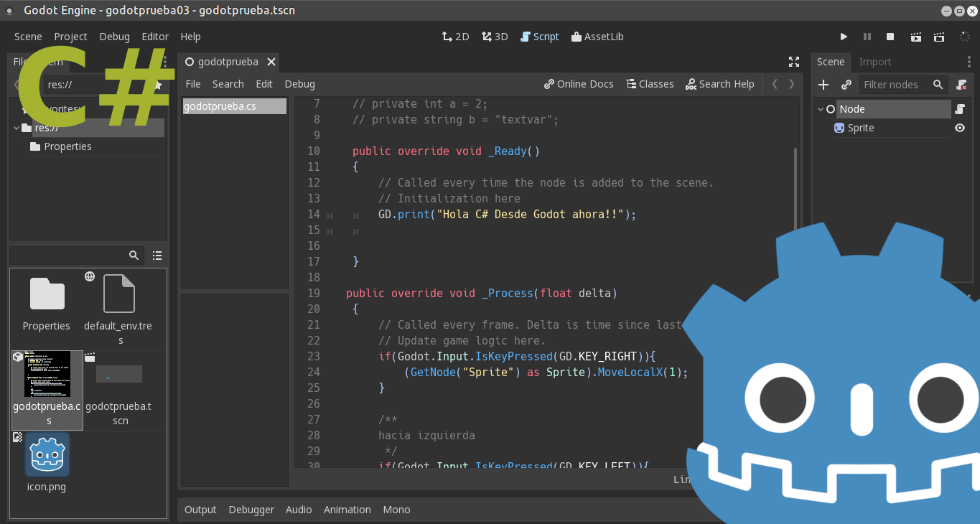Toggle visibility of the Sprite node
Image resolution: width=980 pixels, height=524 pixels.
960,128
